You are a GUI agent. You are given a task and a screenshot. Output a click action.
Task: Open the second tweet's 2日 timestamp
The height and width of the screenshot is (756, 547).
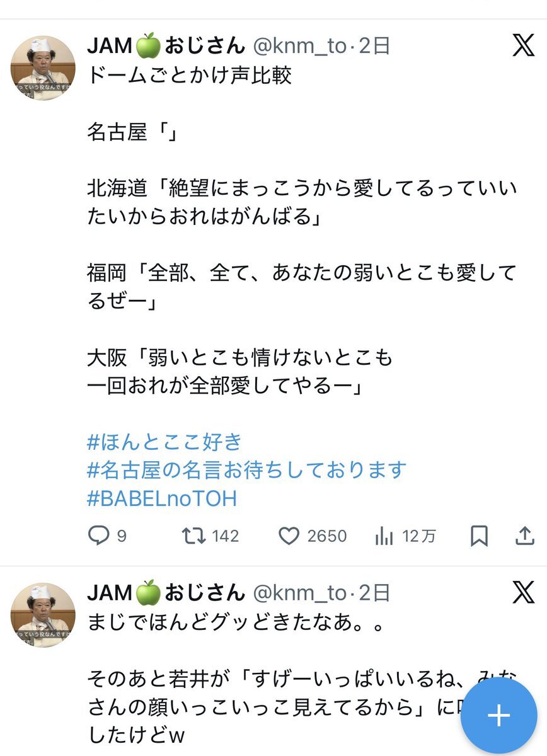[375, 593]
